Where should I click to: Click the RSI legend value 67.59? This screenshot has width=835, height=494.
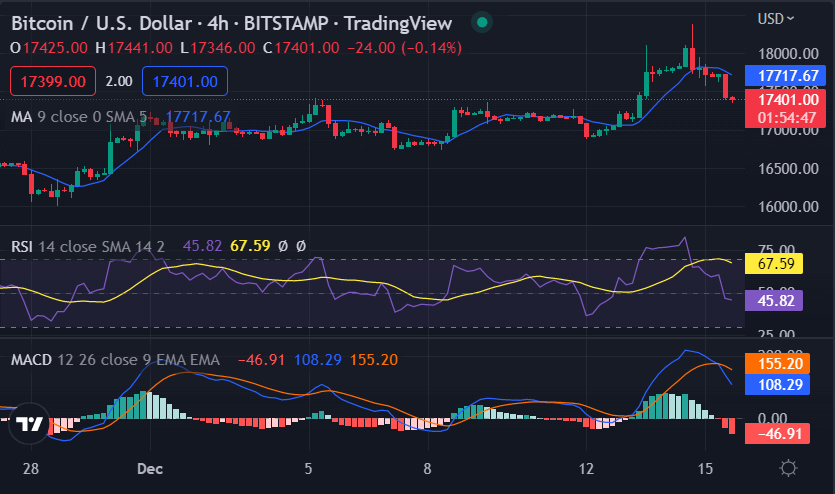[250, 246]
